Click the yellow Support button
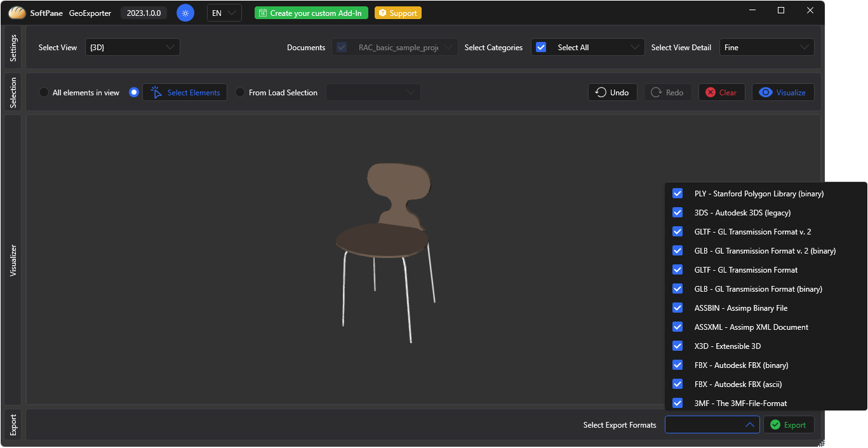 (397, 13)
